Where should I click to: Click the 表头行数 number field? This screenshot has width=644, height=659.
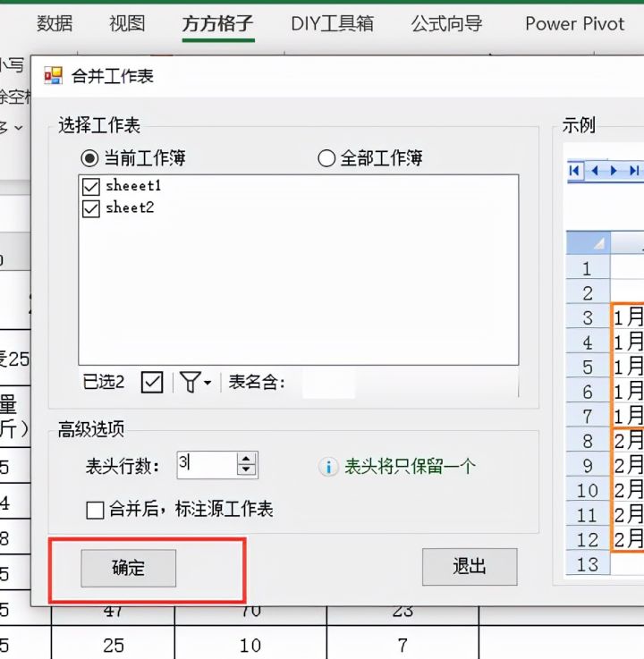(x=207, y=464)
